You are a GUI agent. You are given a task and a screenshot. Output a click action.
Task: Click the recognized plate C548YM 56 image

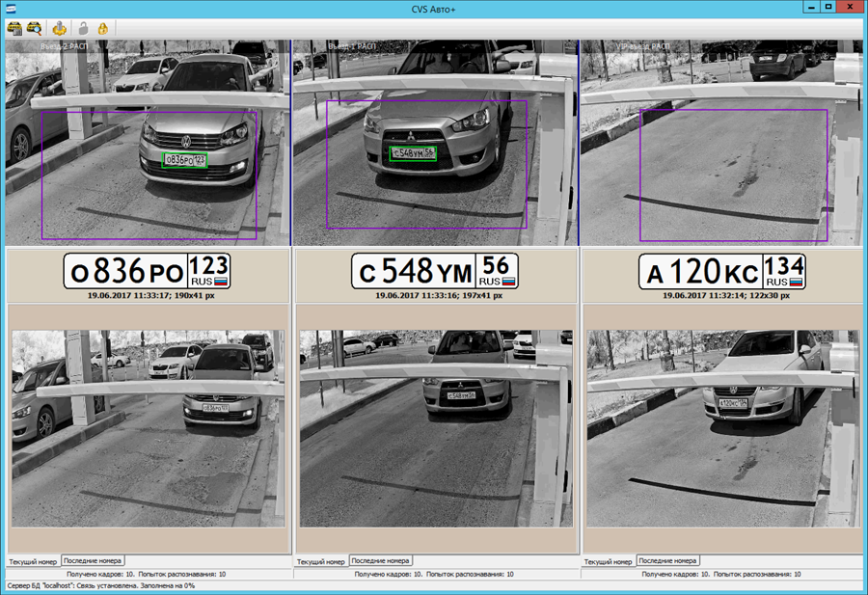(435, 271)
